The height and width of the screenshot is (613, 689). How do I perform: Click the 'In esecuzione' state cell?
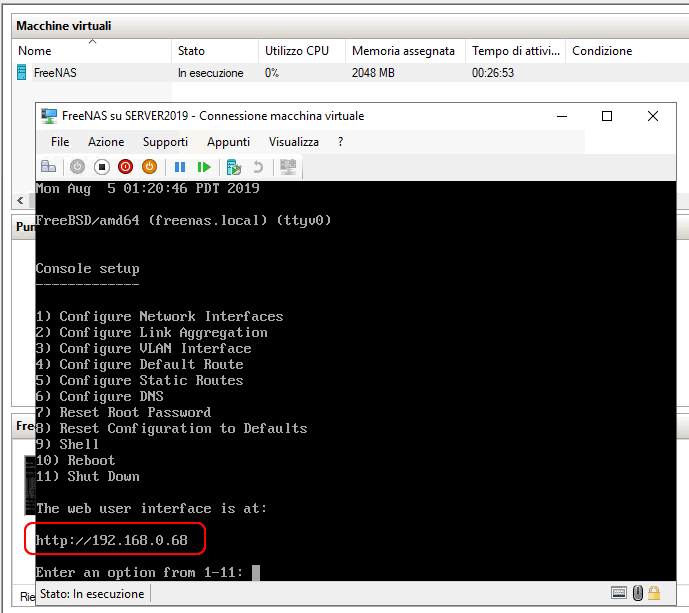pos(210,73)
